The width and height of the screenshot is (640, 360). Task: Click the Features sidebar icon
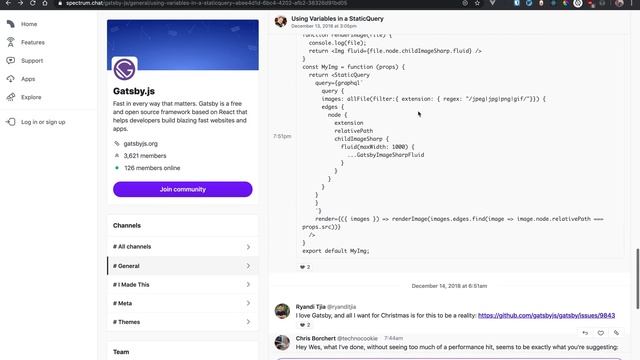[11, 42]
